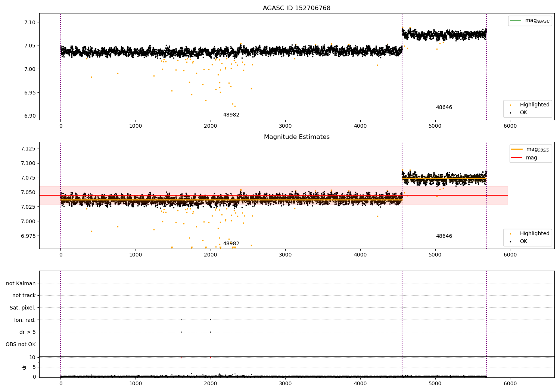This screenshot has height=392, width=560.
Task: Click the 1000 x-tick under the top plot
Action: (136, 126)
